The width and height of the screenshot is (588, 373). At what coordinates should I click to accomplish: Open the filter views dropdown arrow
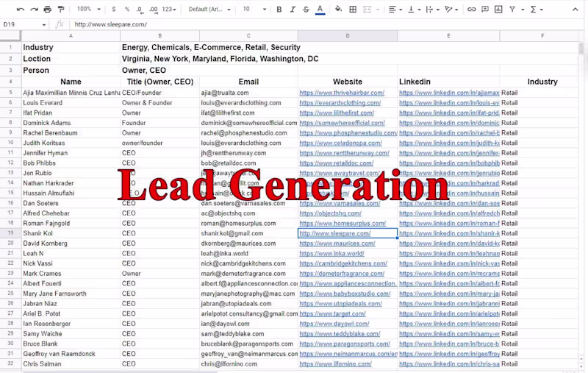pyautogui.click(x=523, y=10)
